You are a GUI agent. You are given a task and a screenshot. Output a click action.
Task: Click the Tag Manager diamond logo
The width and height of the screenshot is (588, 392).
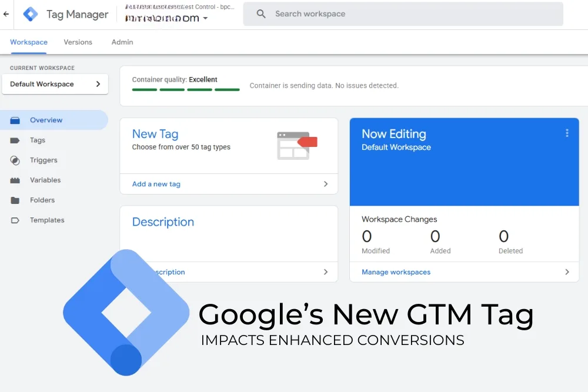click(x=31, y=14)
